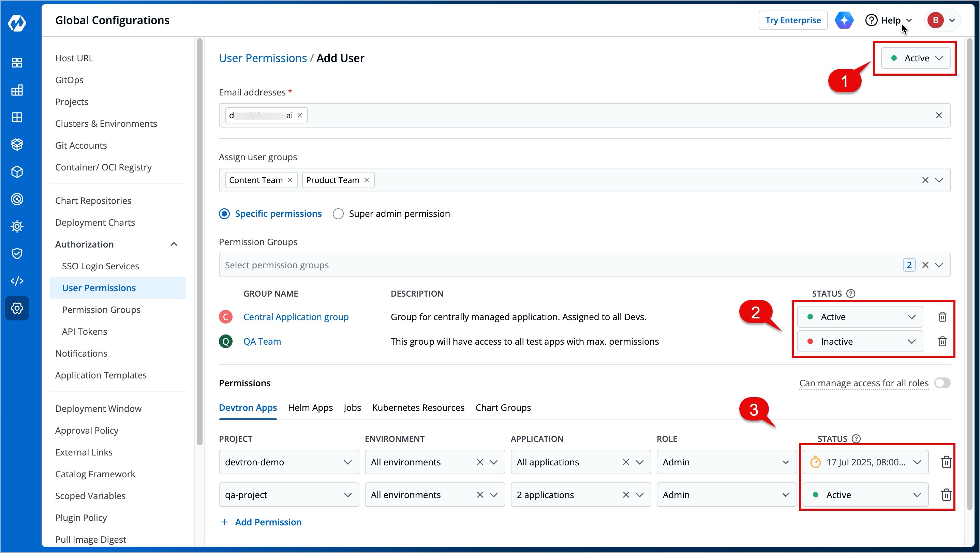Screen dimensions: 980x553
Task: Open Host URL settings
Action: 74,58
